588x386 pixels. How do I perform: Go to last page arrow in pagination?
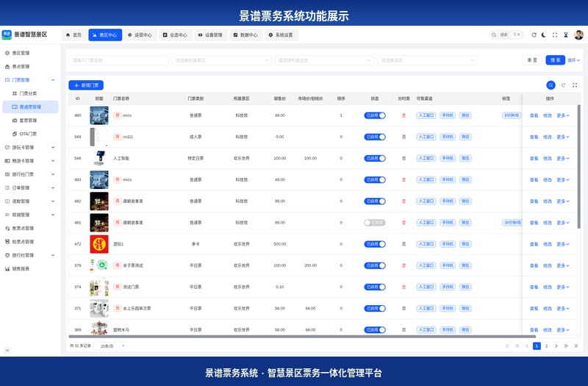576,346
